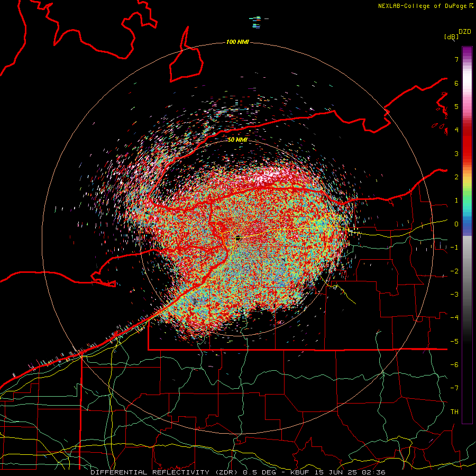
Task: Click the "4" value on the color scale
Action: pyautogui.click(x=456, y=130)
